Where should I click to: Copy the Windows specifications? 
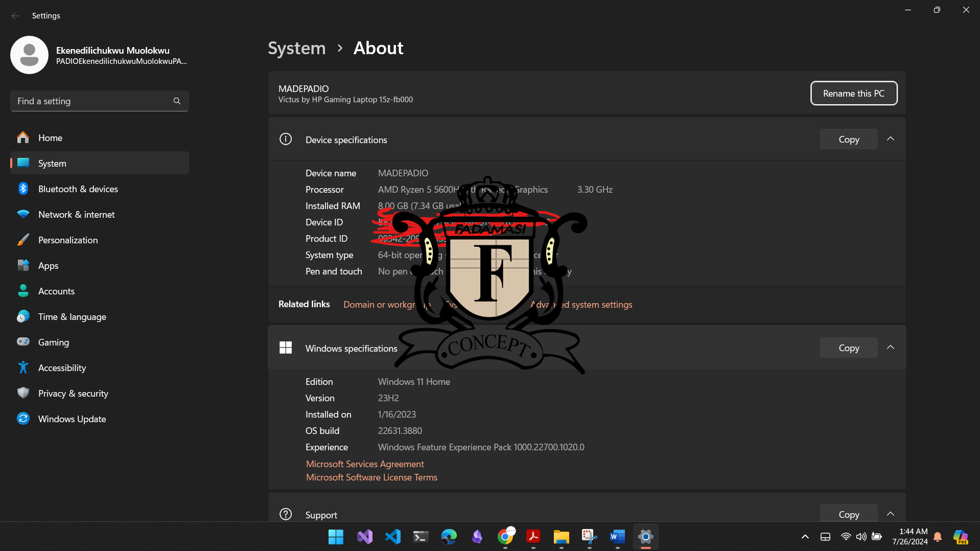click(x=849, y=348)
